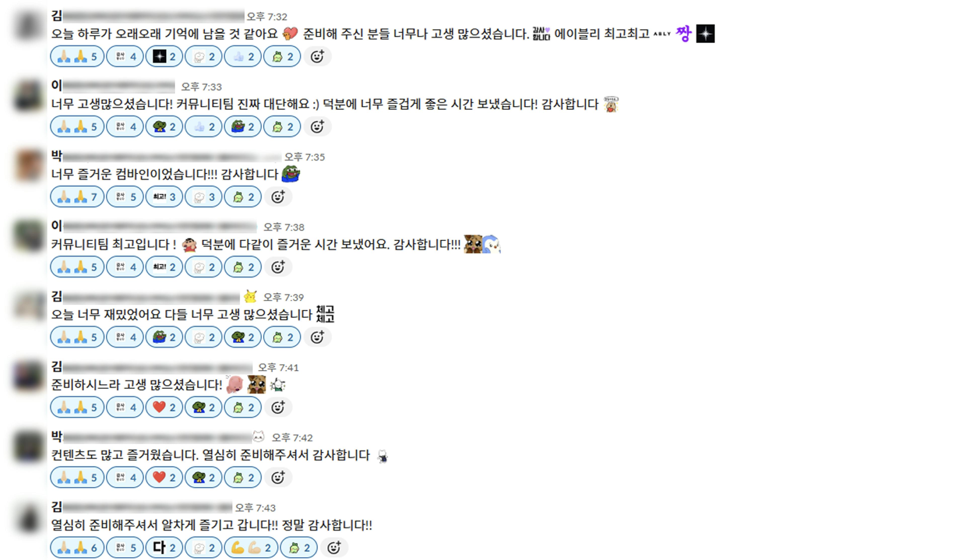Viewport: 973px width, 560px height.
Task: Add a reaction to the 7:43 message
Action: [334, 547]
